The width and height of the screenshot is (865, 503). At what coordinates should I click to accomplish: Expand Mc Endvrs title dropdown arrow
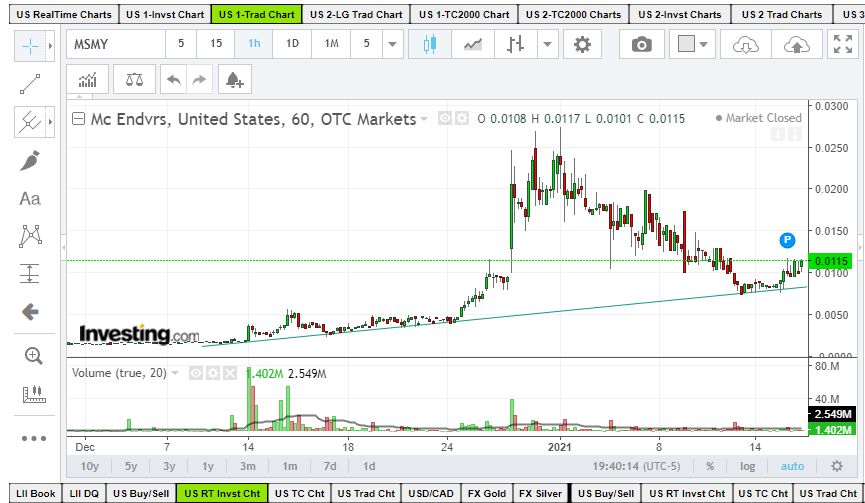point(424,119)
